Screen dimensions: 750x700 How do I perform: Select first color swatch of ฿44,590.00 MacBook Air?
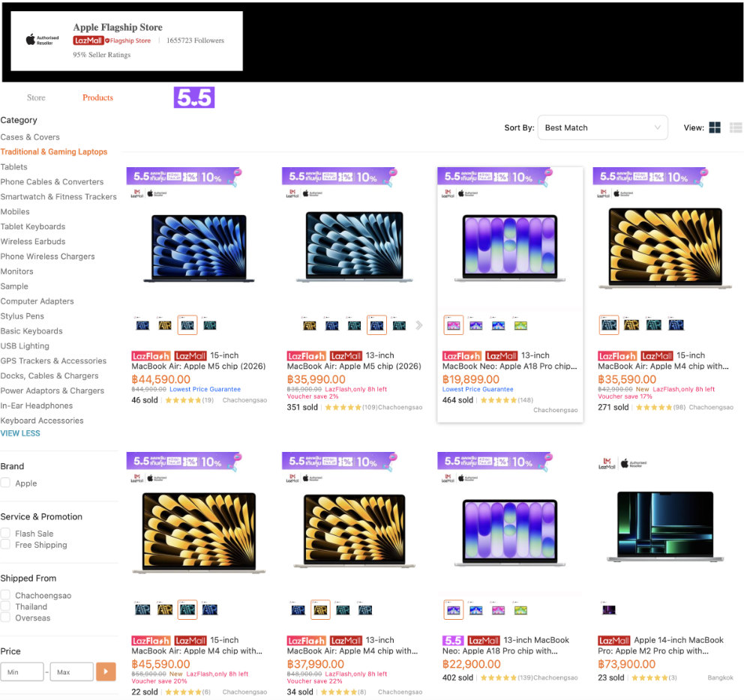[x=142, y=325]
